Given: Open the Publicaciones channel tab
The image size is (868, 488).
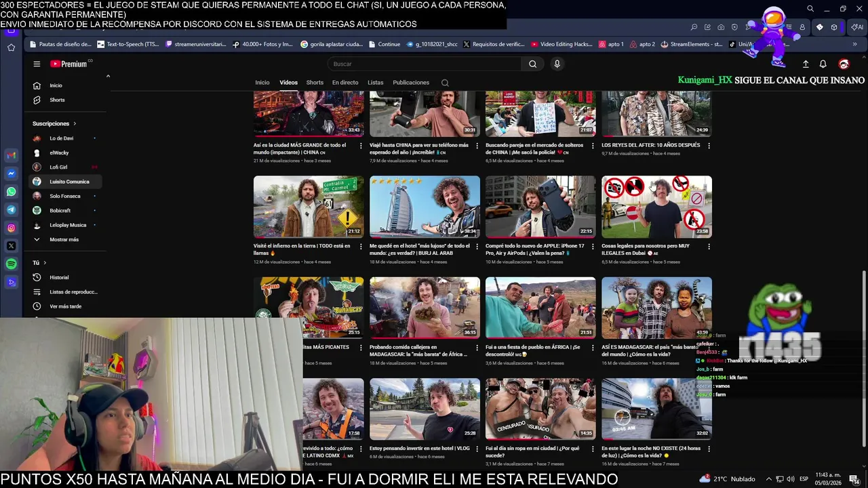Looking at the screenshot, I should click(411, 83).
